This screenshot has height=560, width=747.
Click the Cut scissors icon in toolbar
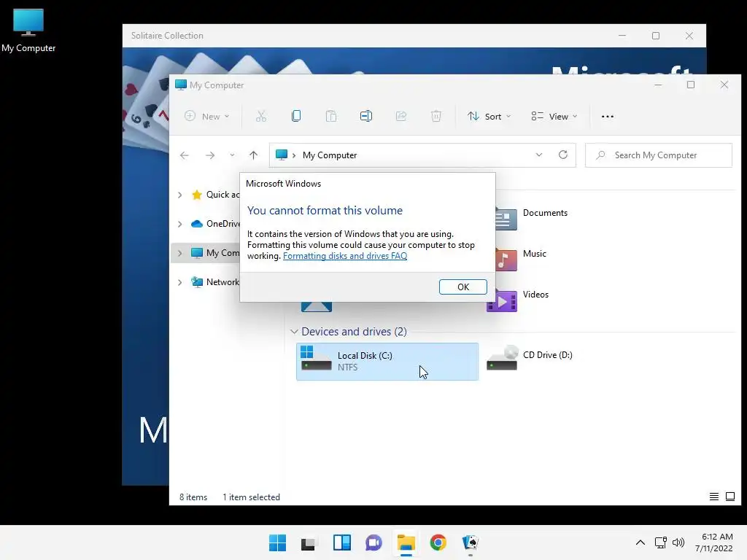pos(261,116)
